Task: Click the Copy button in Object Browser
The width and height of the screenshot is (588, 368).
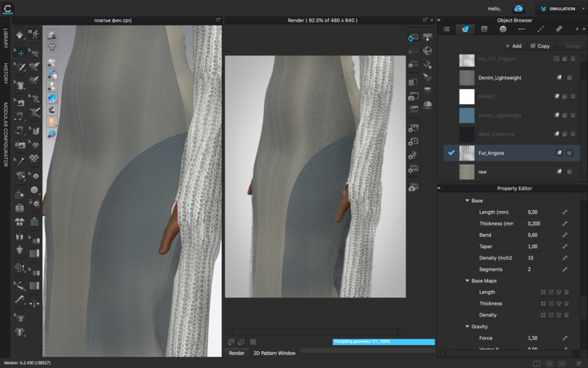Action: pos(540,46)
